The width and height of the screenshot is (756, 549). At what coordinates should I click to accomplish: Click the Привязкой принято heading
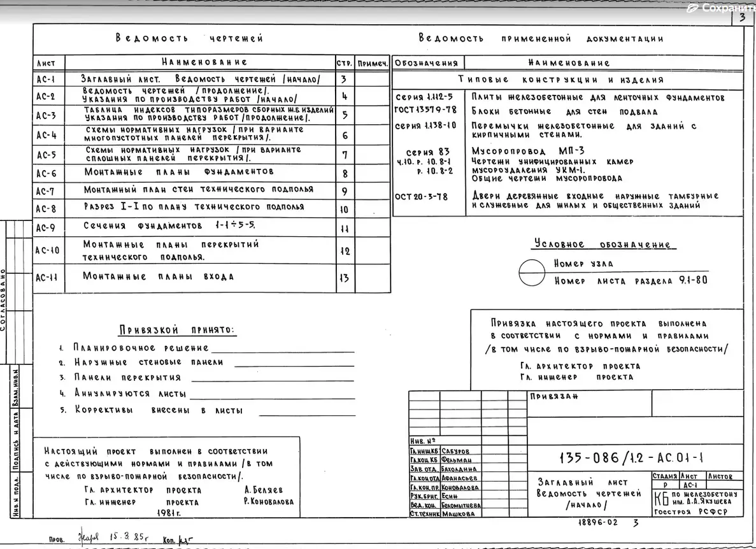coord(176,330)
